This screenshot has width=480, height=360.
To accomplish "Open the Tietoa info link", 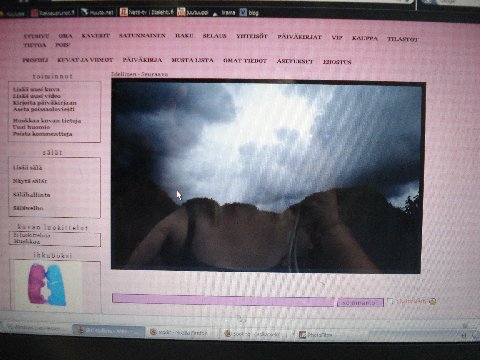I will 35,45.
